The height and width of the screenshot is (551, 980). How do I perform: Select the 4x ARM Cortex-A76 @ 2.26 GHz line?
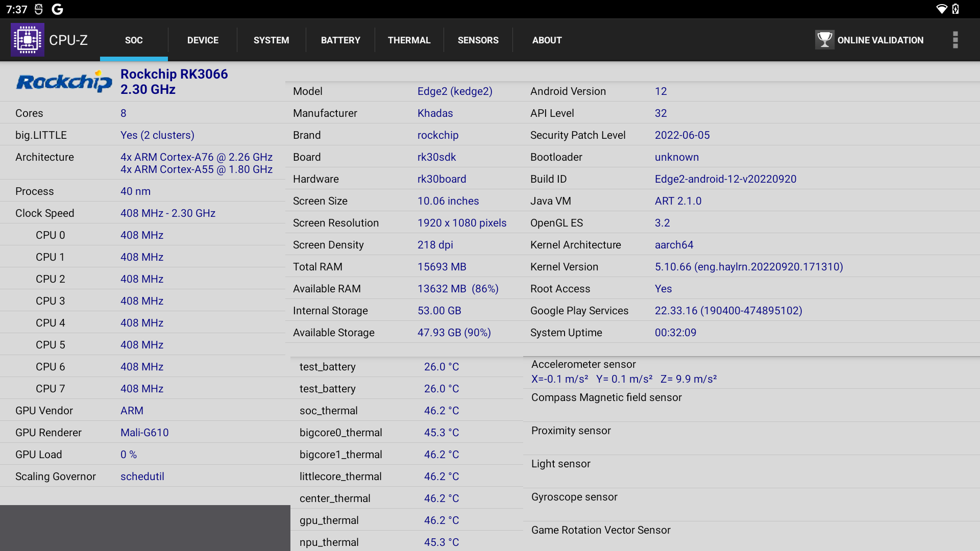coord(197,157)
